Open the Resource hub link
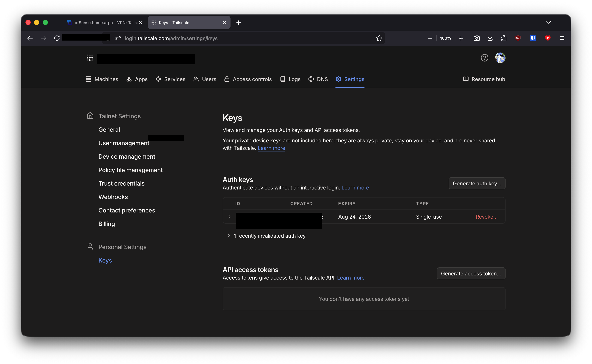This screenshot has width=592, height=364. pos(484,79)
